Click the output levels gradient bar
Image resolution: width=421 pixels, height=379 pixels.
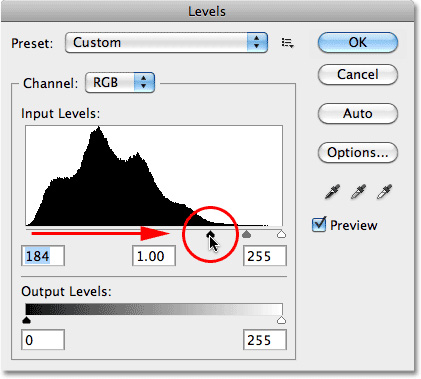(154, 309)
